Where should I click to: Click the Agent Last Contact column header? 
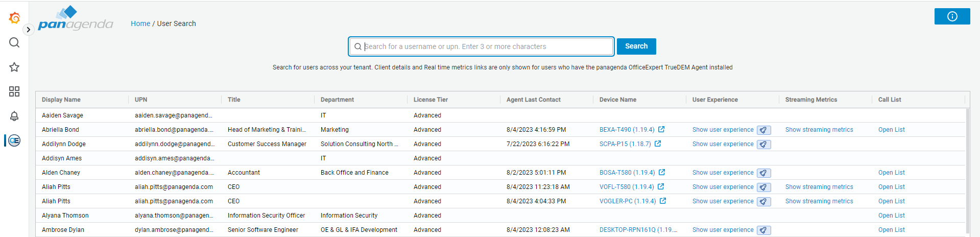click(x=533, y=100)
